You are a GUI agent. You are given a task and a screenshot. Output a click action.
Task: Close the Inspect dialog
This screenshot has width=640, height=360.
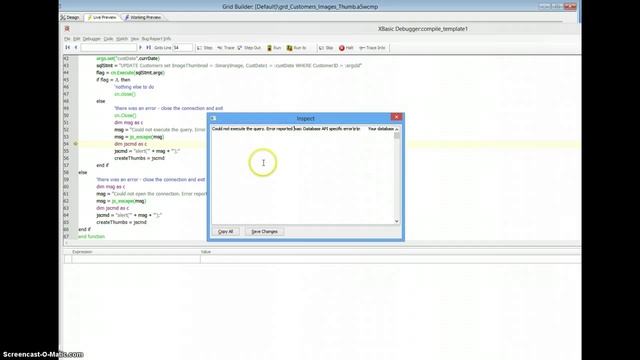(x=396, y=117)
